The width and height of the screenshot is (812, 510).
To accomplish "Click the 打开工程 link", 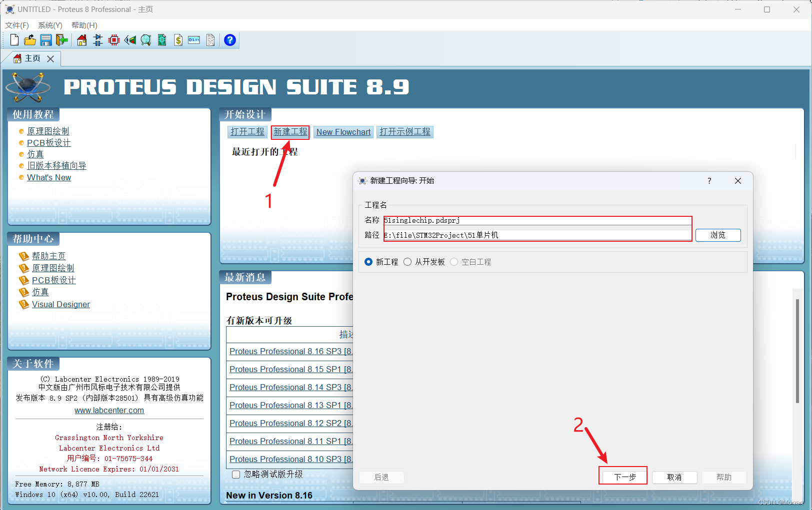I will pyautogui.click(x=247, y=132).
